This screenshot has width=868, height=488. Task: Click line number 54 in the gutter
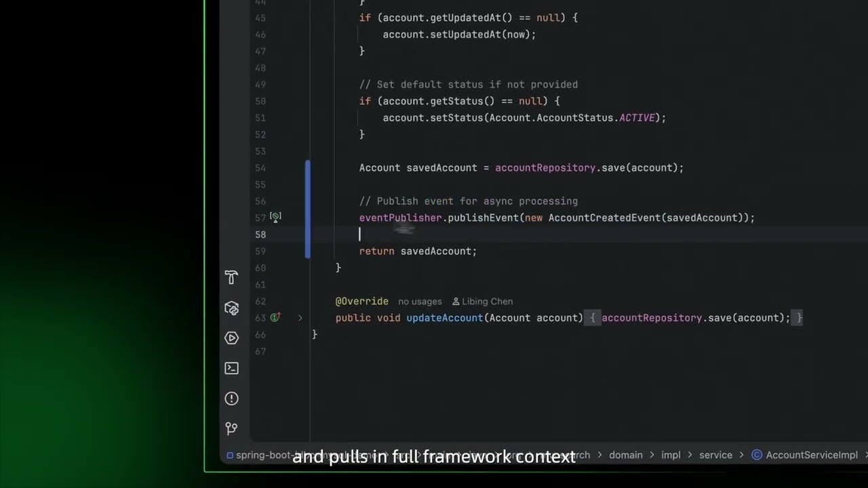coord(260,168)
